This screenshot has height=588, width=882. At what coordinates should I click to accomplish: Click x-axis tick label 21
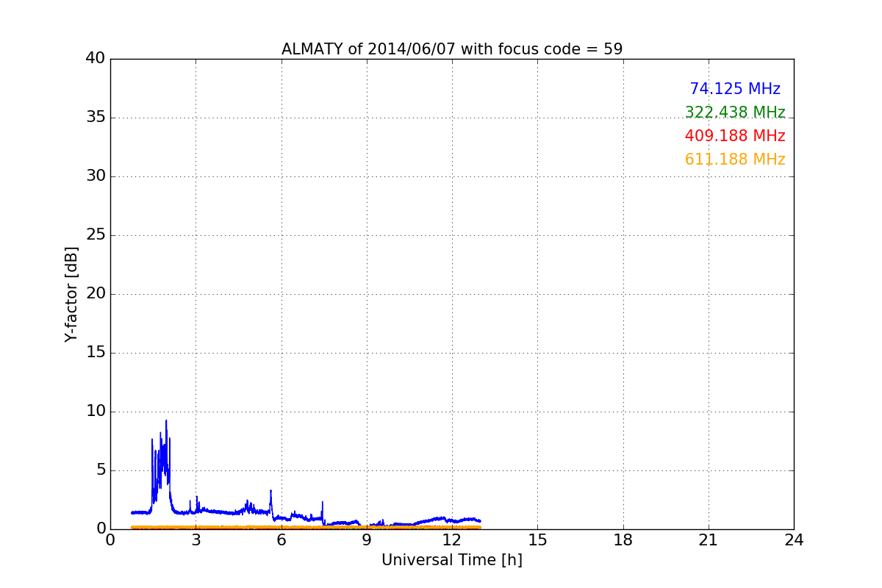(x=709, y=540)
